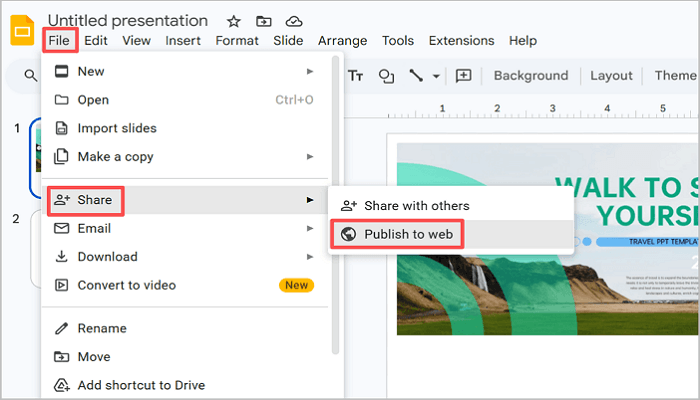This screenshot has width=700, height=400.
Task: Select slide 2 thumbnail in filmstrip
Action: coord(36,249)
